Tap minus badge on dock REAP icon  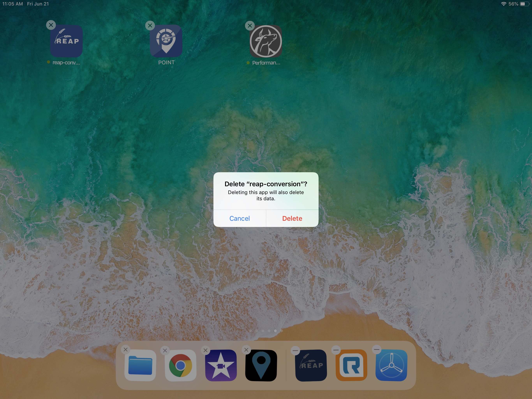pos(295,350)
